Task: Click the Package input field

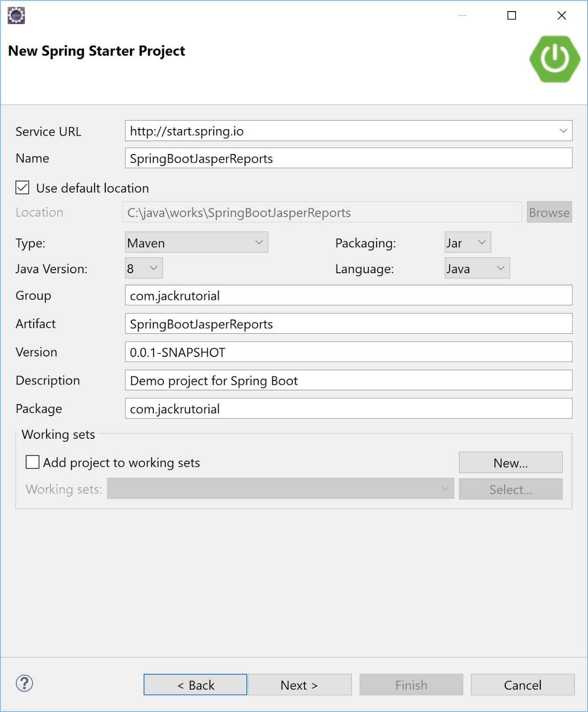Action: (x=349, y=409)
